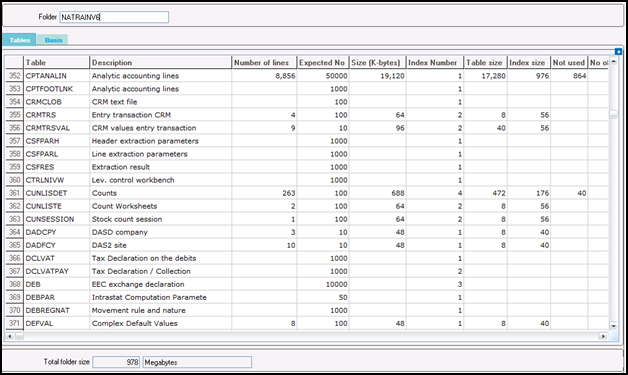Screen dimensions: 628x375
Task: Click the Table size column header
Action: click(485, 62)
